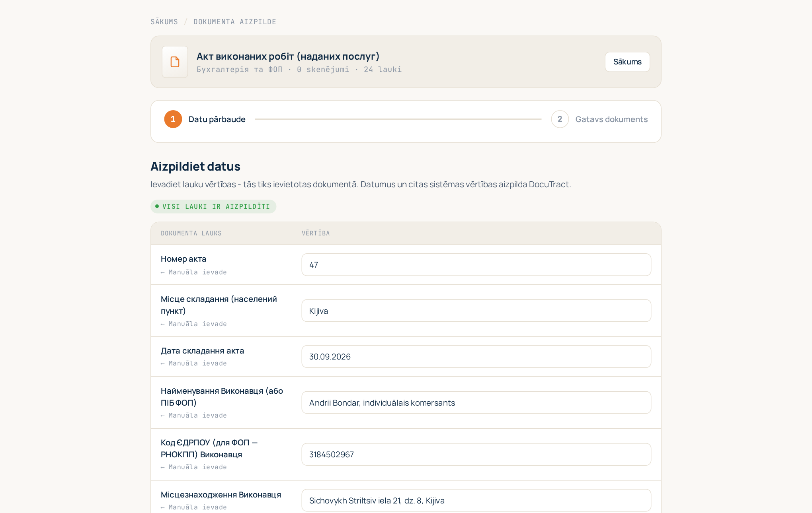Click the VISI LAUKI IR AIZPILDĪTI badge

[213, 206]
